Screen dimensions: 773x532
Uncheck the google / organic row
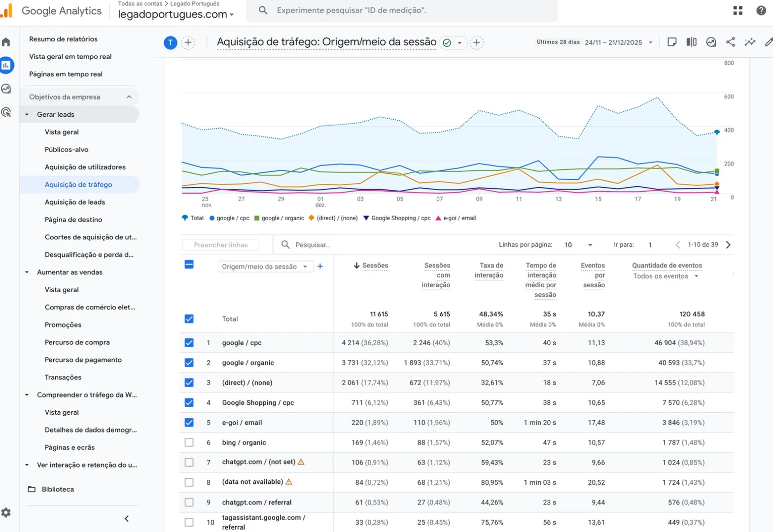[189, 363]
